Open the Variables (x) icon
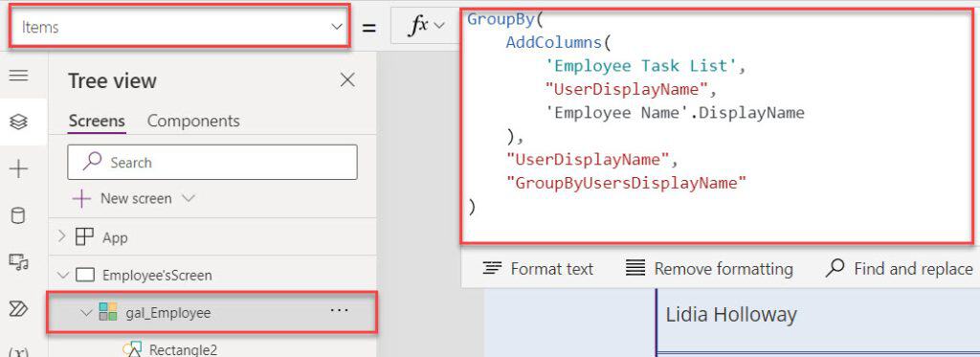 [19, 351]
